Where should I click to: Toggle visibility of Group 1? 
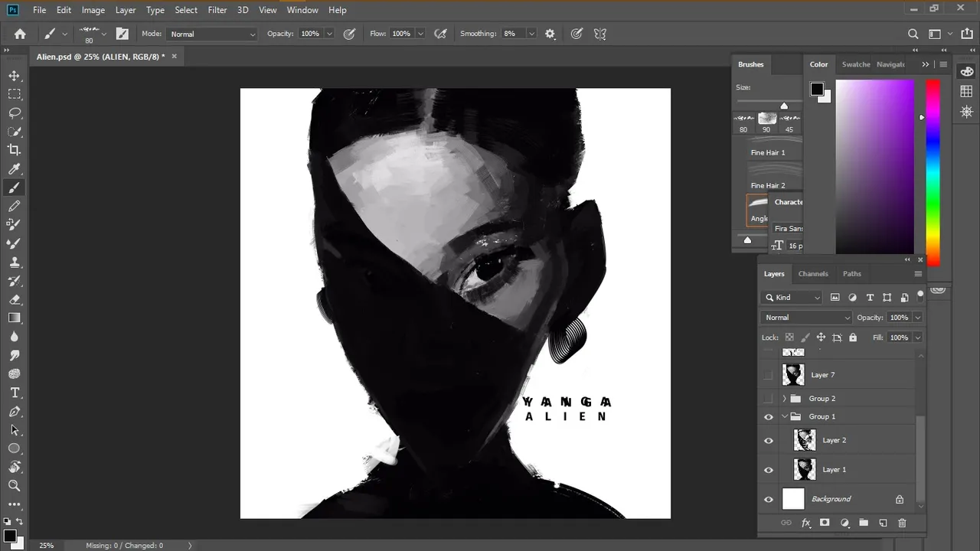769,417
